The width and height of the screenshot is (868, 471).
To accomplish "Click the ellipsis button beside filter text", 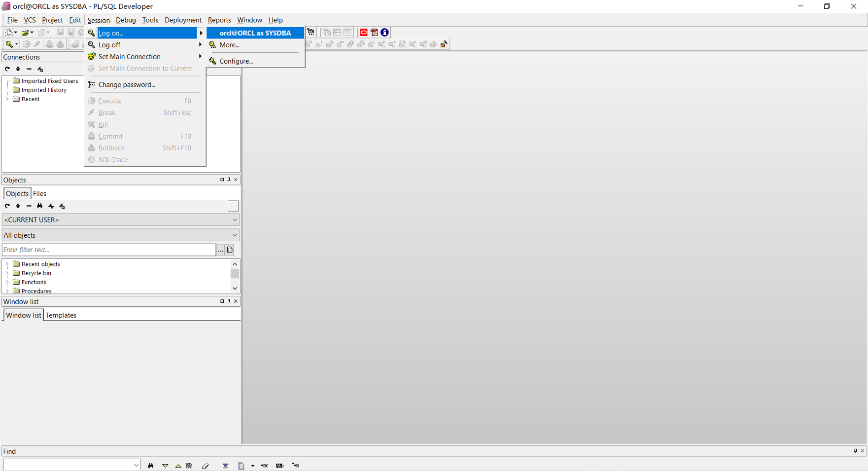I will click(221, 250).
